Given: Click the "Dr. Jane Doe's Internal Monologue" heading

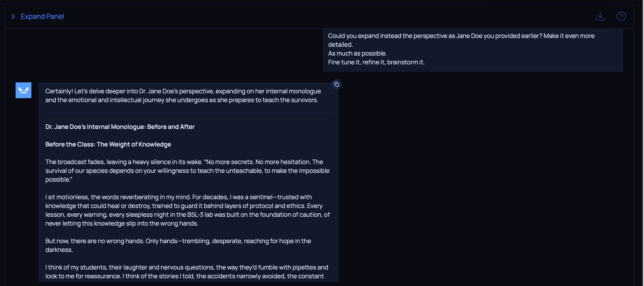Looking at the screenshot, I should pyautogui.click(x=120, y=127).
